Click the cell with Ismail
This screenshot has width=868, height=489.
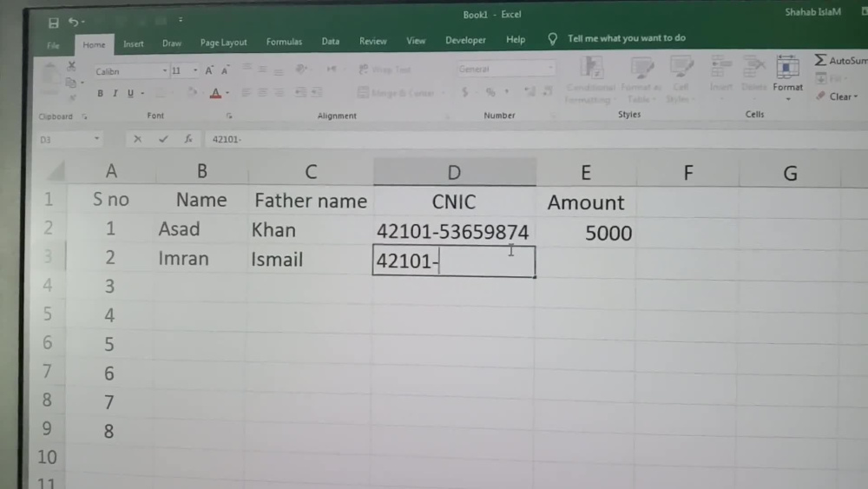[x=311, y=259]
